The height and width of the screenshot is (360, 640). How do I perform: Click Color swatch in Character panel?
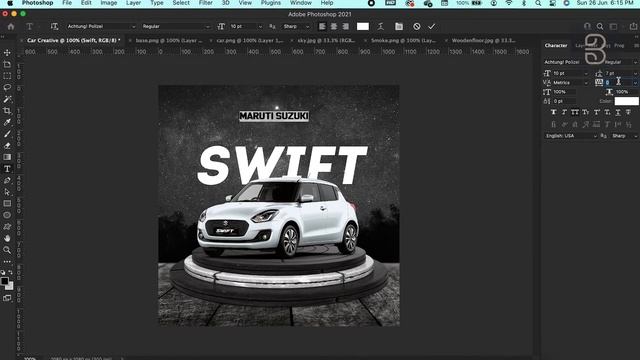point(627,101)
